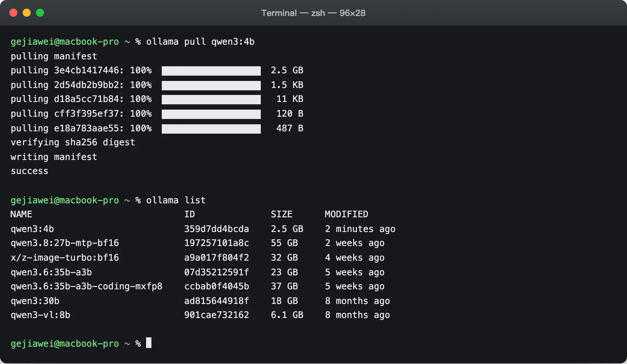The height and width of the screenshot is (364, 627).
Task: Click the block cursor at the empty prompt
Action: pyautogui.click(x=149, y=343)
